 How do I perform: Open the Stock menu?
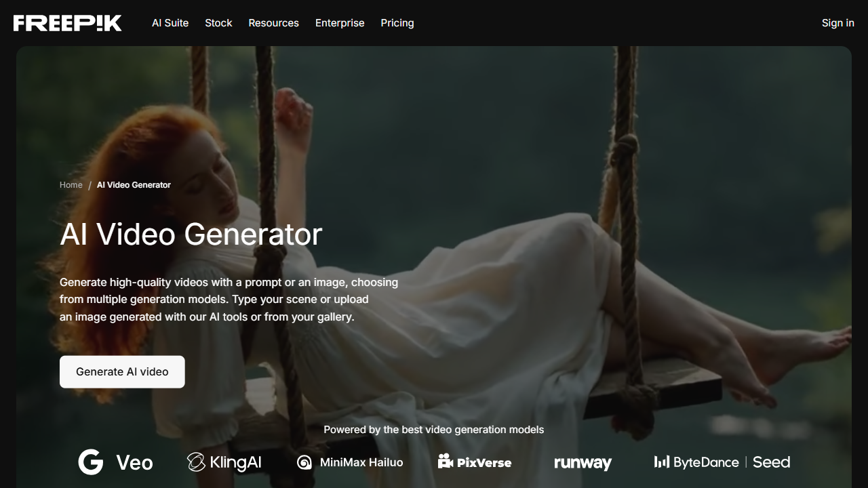(x=218, y=23)
